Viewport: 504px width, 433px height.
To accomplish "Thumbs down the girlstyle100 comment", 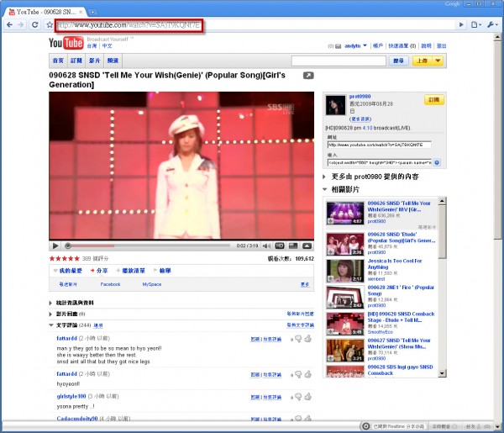I will point(298,398).
